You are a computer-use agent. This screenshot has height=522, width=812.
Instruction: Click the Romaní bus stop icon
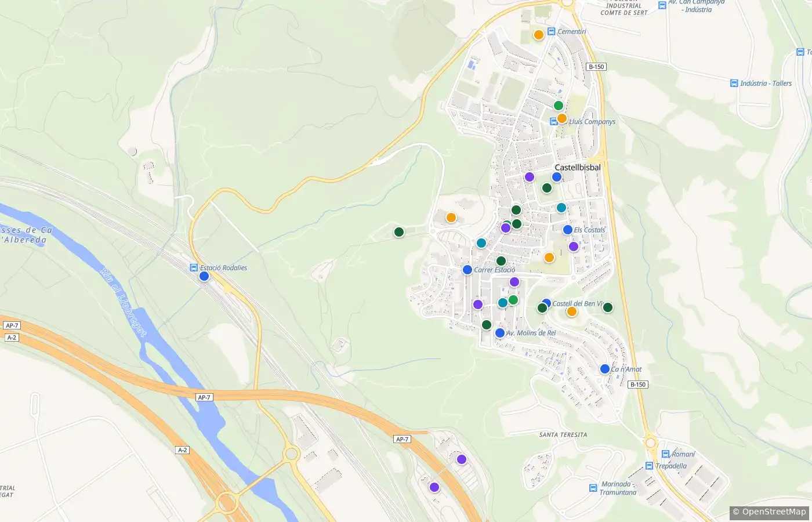pyautogui.click(x=666, y=454)
